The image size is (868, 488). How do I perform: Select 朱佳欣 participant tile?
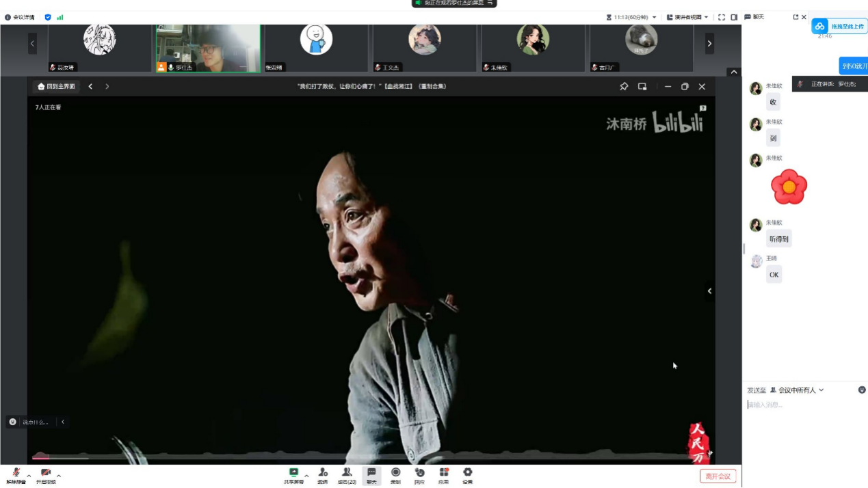(533, 48)
